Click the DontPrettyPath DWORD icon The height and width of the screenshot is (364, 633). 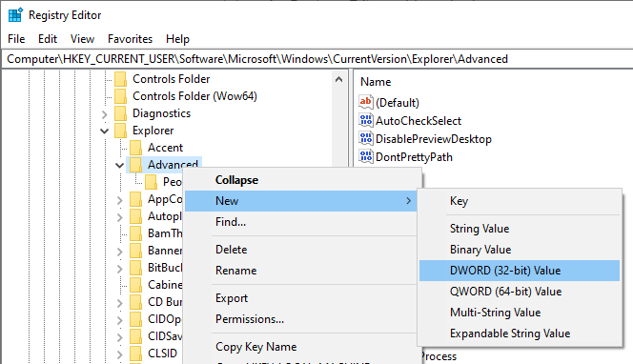tap(366, 156)
